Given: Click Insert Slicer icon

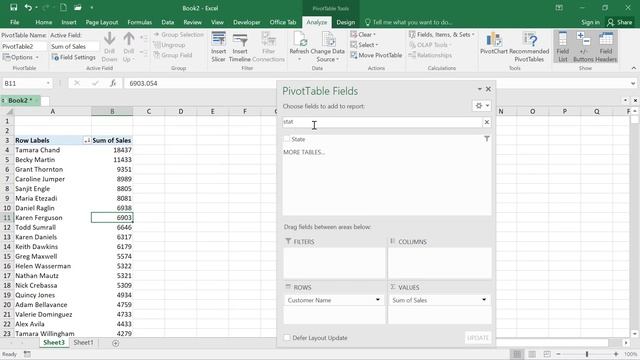Looking at the screenshot, I should click(x=218, y=47).
